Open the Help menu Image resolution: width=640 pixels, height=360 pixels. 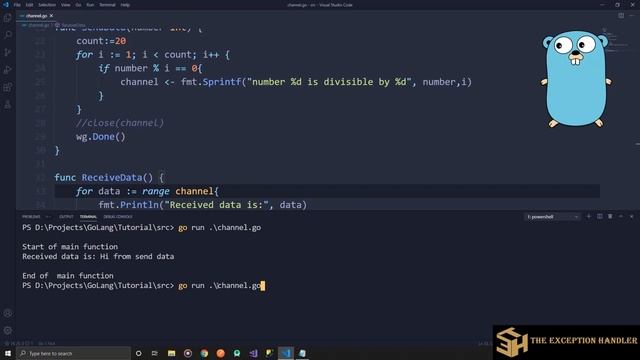[125, 5]
